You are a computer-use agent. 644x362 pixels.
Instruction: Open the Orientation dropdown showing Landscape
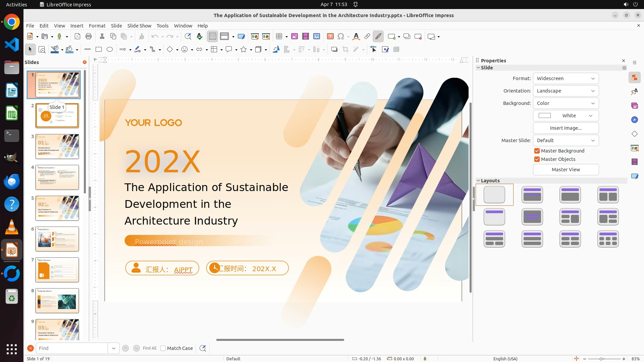[x=566, y=91]
